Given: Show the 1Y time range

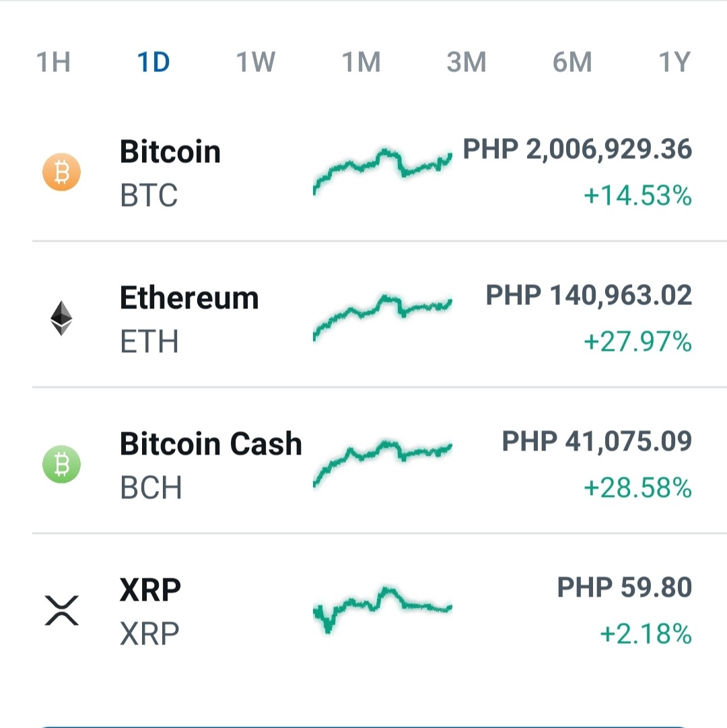Looking at the screenshot, I should click(675, 62).
